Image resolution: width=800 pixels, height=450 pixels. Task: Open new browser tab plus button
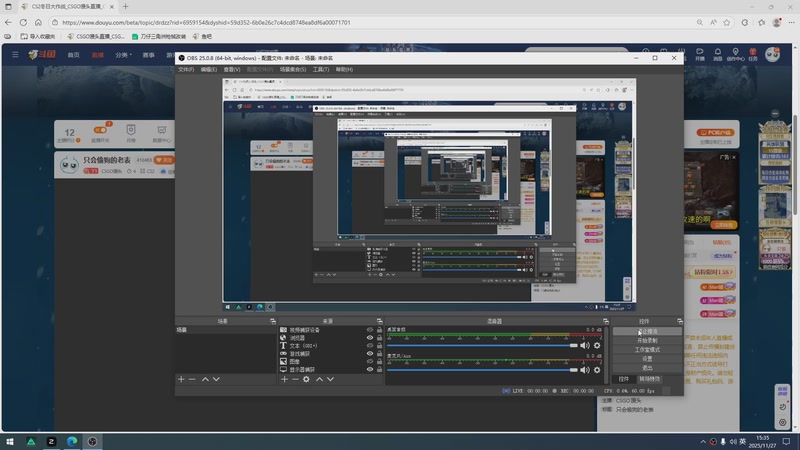126,7
